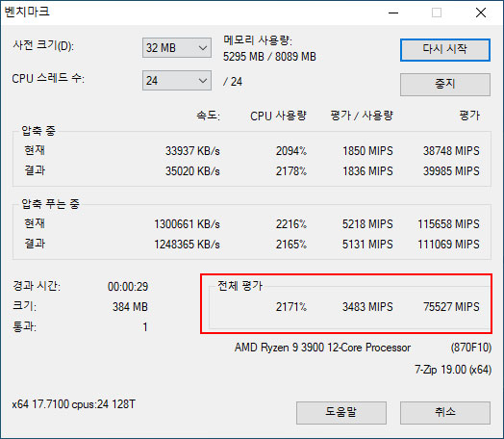Click the dictionary size dropdown arrow
The image size is (504, 439).
pos(203,48)
